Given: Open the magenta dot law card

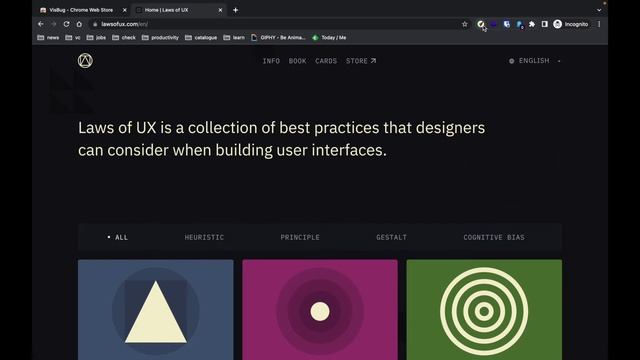Looking at the screenshot, I should click(320, 310).
